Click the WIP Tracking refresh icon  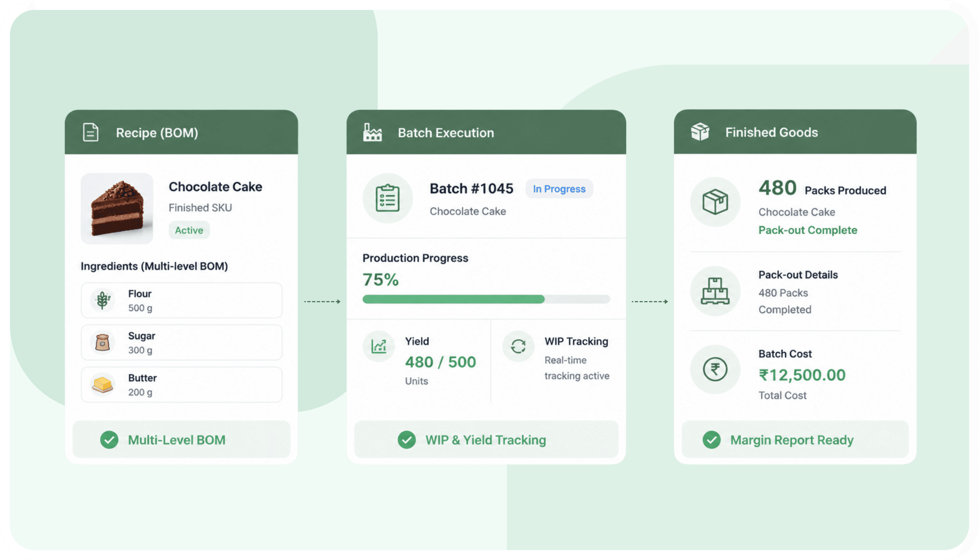[518, 346]
